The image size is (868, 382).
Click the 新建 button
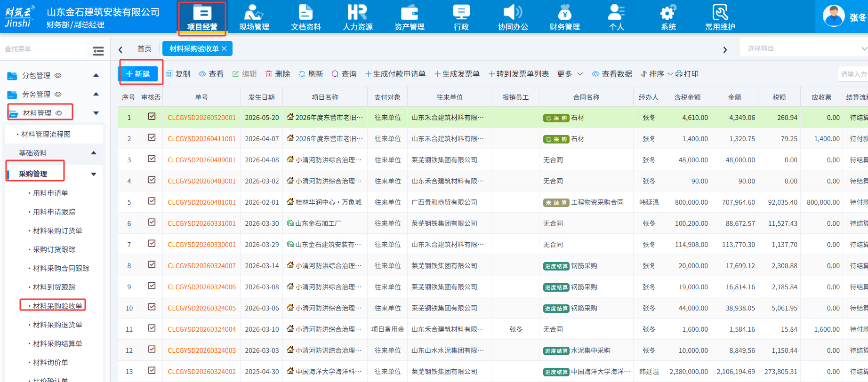[x=138, y=74]
